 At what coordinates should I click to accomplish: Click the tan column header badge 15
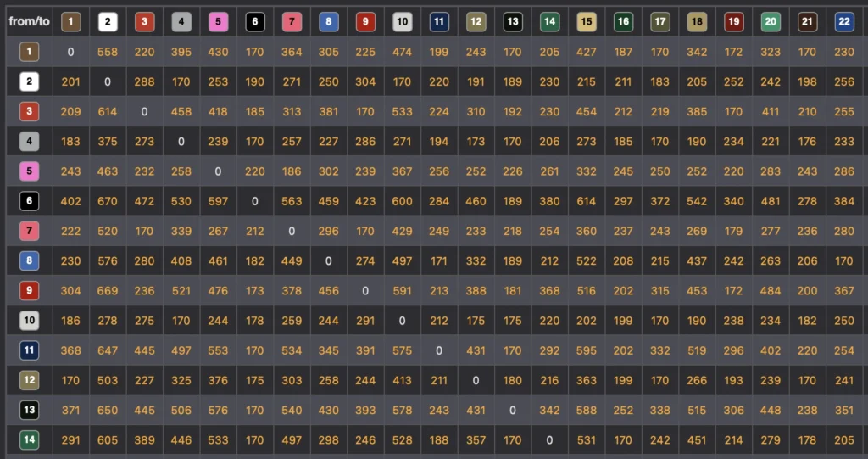[x=587, y=21]
